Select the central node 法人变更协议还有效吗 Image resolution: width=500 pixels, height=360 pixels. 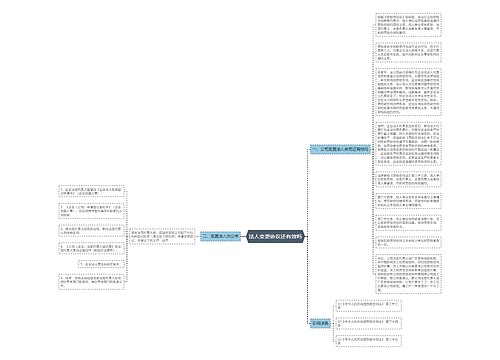tap(275, 236)
